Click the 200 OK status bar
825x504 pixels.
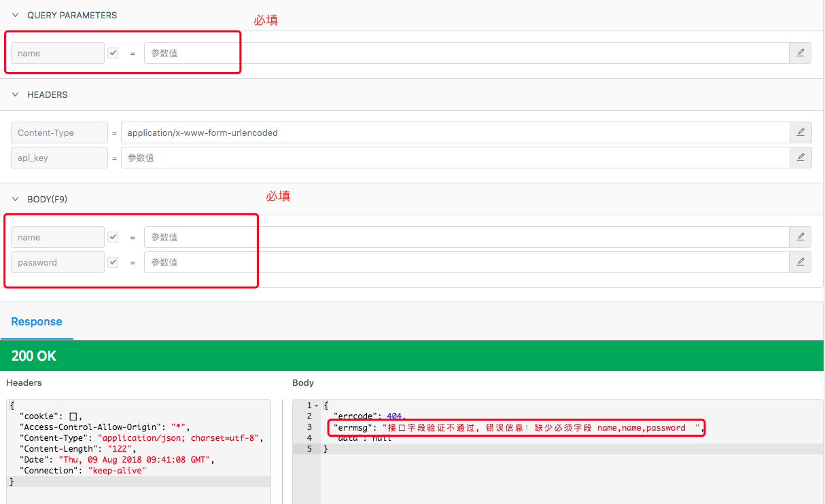pyautogui.click(x=412, y=356)
